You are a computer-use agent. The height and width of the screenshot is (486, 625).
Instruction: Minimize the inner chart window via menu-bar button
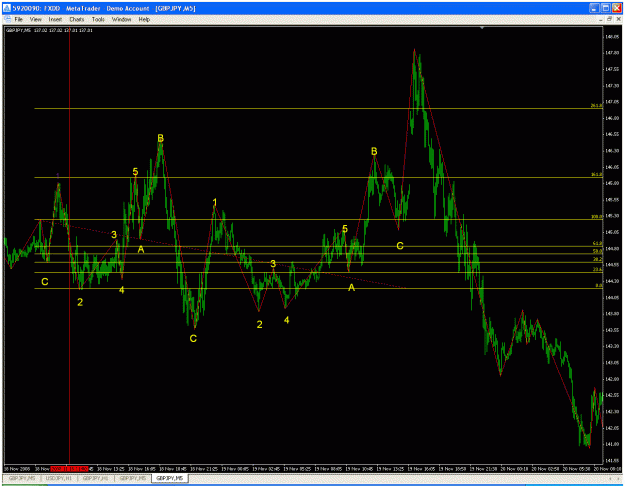coord(601,19)
